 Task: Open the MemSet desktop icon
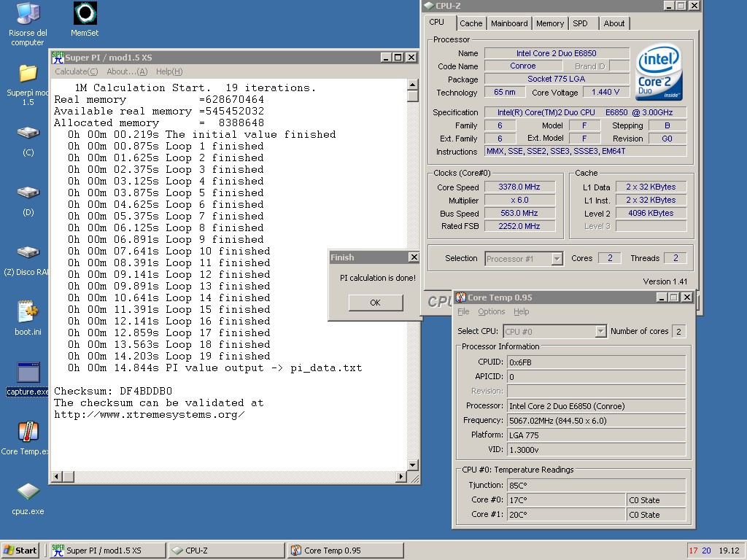(85, 20)
